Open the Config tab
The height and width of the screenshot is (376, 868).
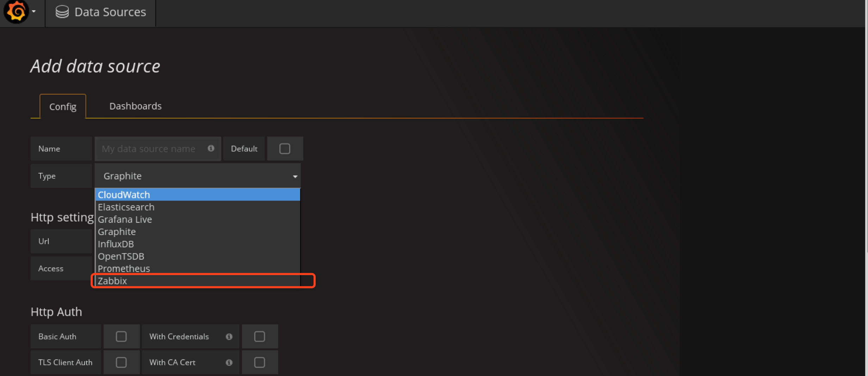[x=63, y=107]
